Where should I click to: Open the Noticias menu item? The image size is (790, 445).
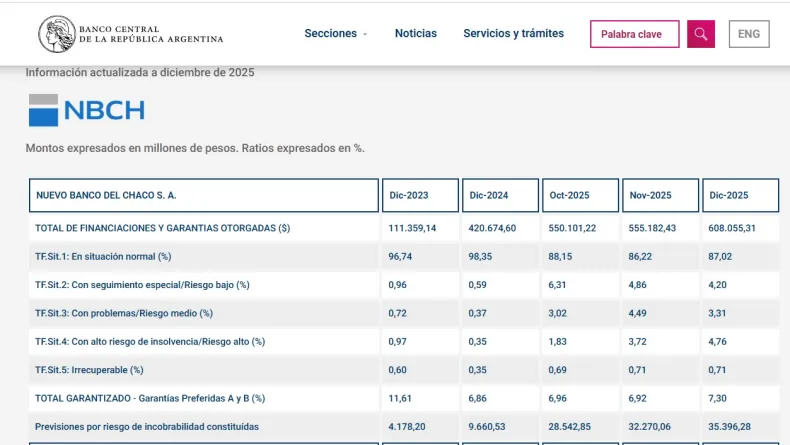415,34
